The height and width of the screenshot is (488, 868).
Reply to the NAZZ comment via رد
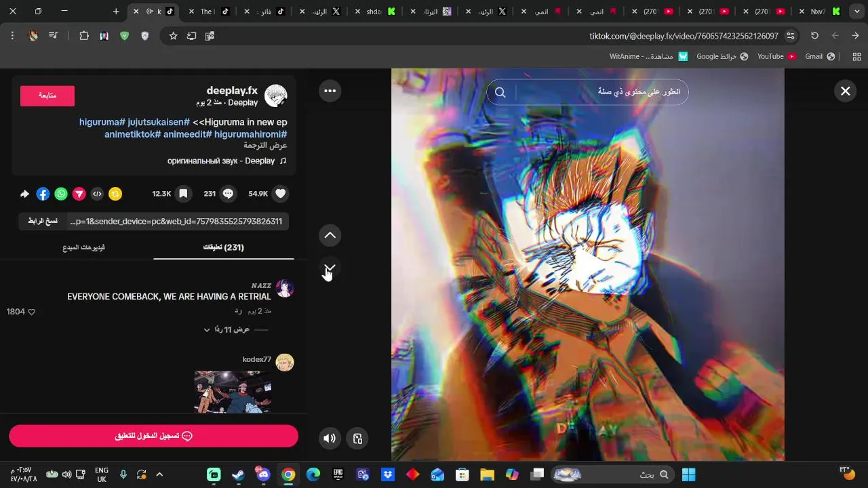(x=238, y=310)
